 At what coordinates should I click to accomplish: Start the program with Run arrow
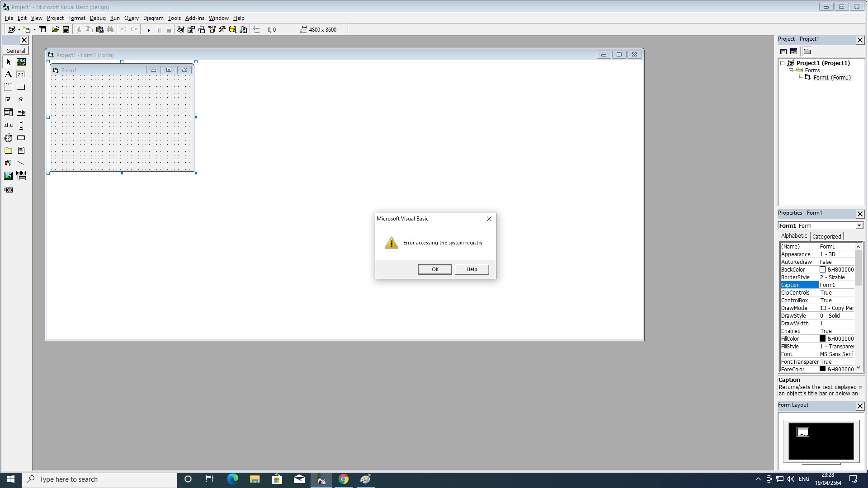pyautogui.click(x=149, y=30)
